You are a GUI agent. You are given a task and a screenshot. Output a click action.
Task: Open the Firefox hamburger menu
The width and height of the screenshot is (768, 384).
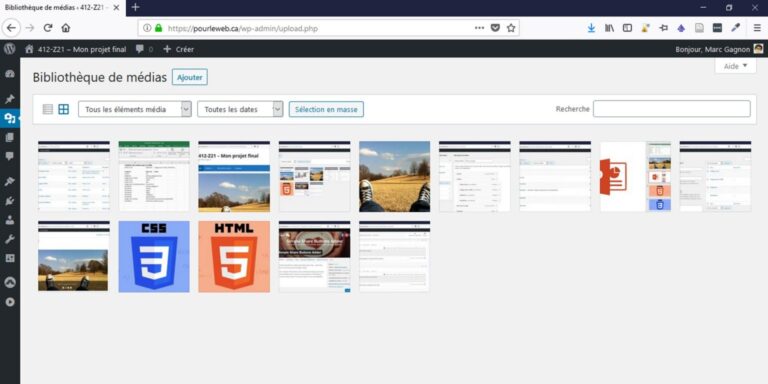click(x=757, y=28)
